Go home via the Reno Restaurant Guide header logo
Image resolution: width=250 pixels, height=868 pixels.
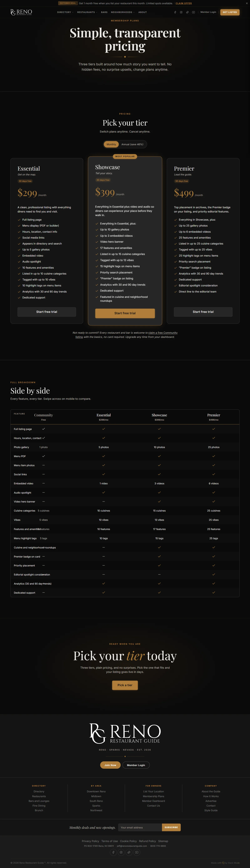(x=21, y=12)
